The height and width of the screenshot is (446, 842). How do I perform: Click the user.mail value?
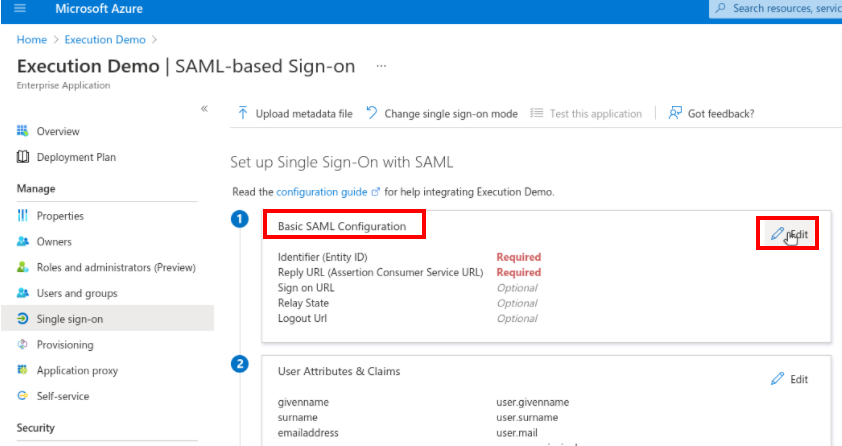coord(517,433)
